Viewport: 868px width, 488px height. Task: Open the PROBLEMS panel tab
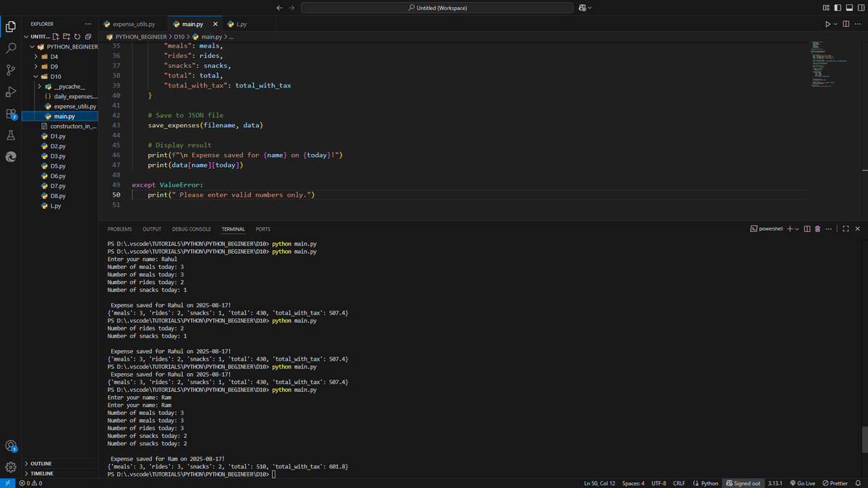(x=120, y=229)
